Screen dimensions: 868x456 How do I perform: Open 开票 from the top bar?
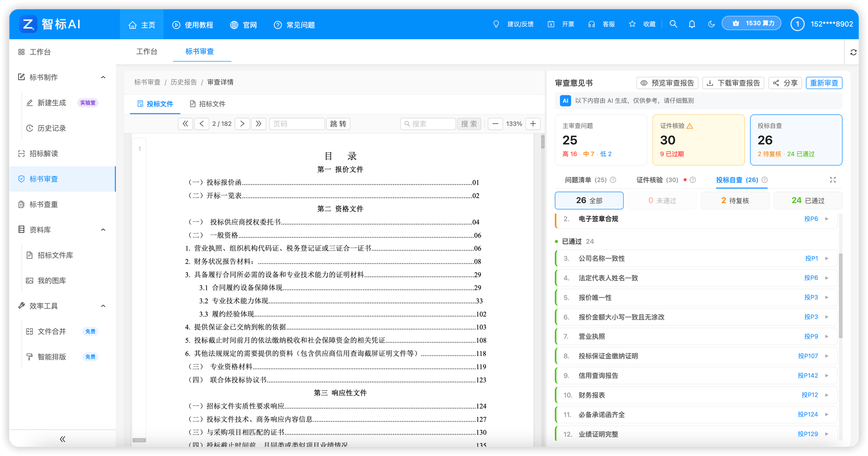tap(561, 24)
